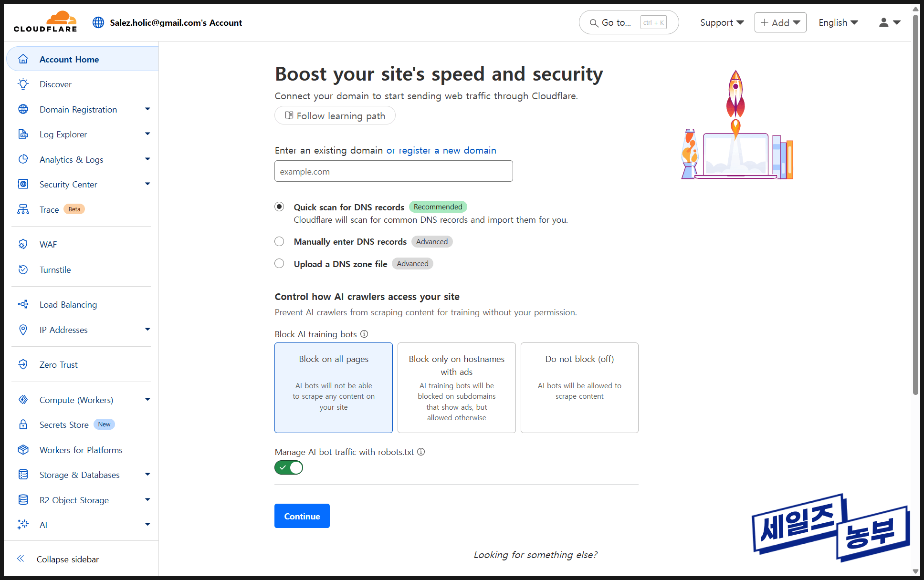Focus the example.com domain input field
Screen dimensions: 924x580
[393, 171]
